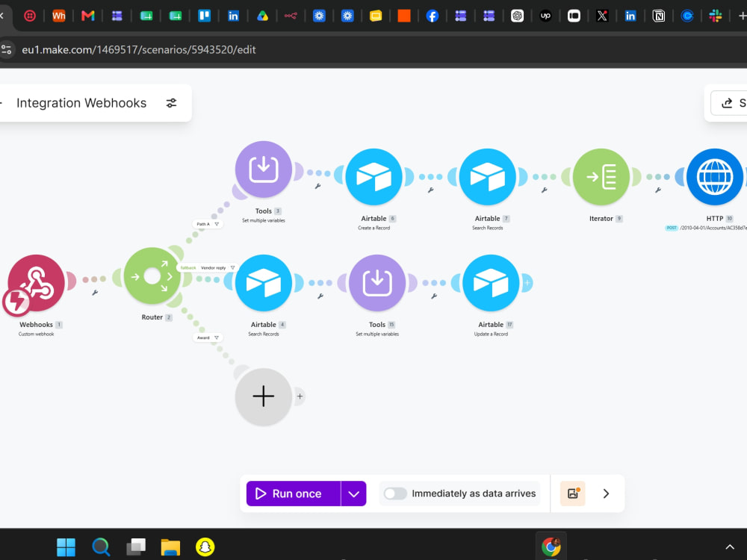Open the Run once dropdown arrow
Image resolution: width=747 pixels, height=560 pixels.
[353, 494]
